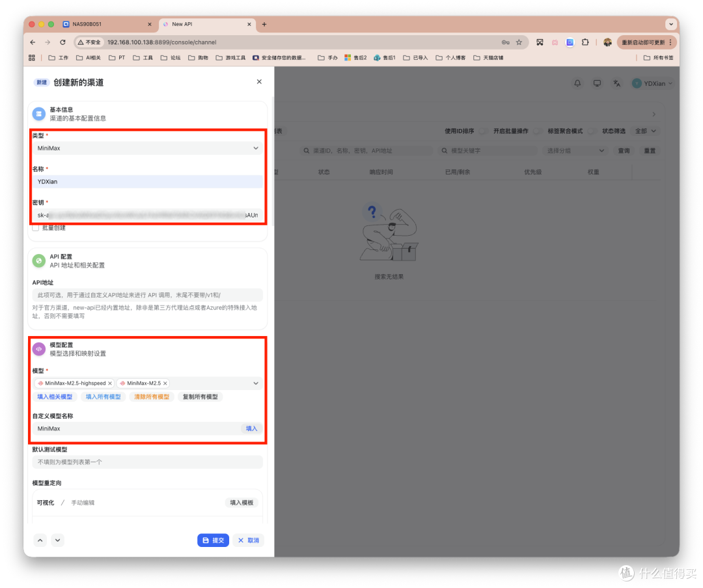This screenshot has width=703, height=588.
Task: Cancel channel creation with 取消
Action: click(249, 540)
